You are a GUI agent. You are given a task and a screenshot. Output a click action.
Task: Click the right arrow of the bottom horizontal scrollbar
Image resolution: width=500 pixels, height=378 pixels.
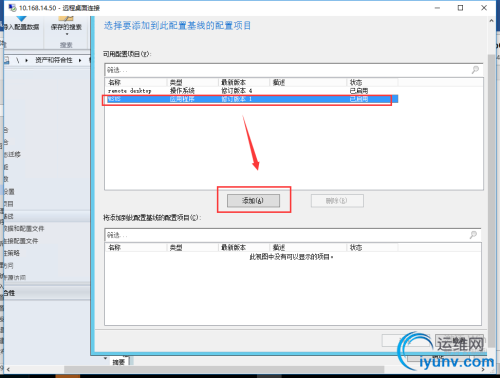click(483, 369)
